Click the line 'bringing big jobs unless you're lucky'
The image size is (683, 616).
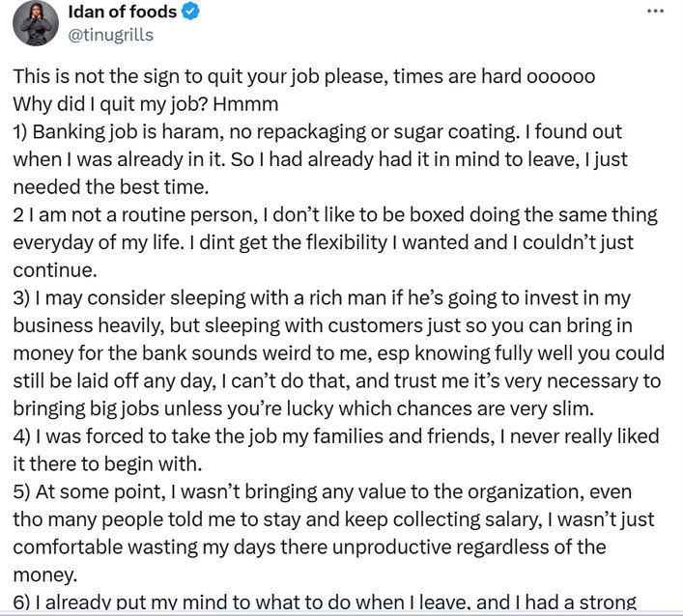[x=303, y=408]
